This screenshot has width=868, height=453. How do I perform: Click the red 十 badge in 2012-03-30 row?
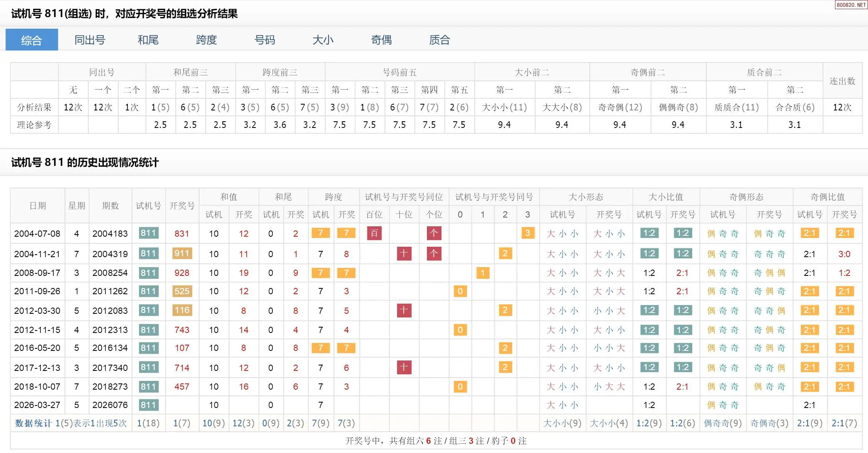coord(404,310)
